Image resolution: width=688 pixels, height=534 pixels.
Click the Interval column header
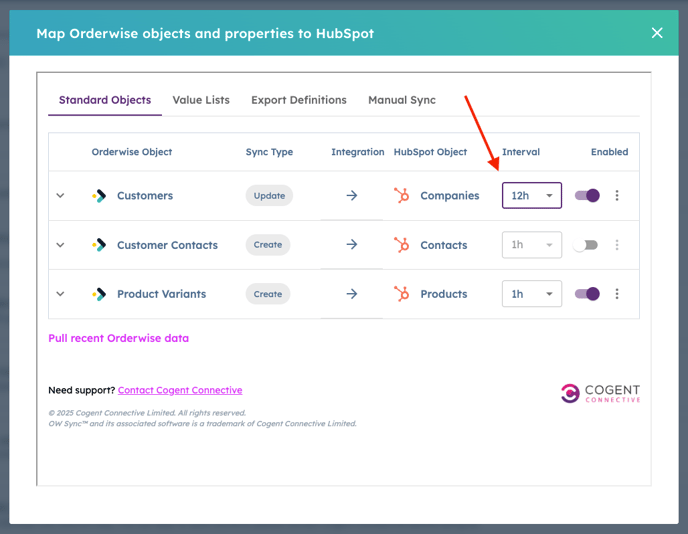tap(521, 152)
